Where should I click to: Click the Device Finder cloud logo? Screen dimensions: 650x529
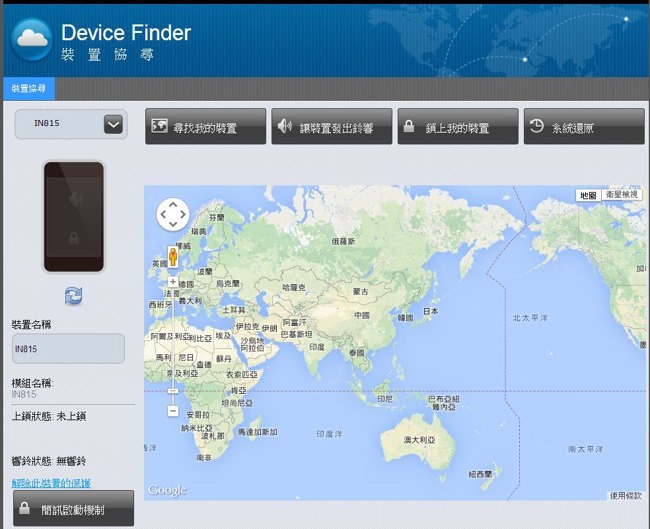(x=32, y=39)
